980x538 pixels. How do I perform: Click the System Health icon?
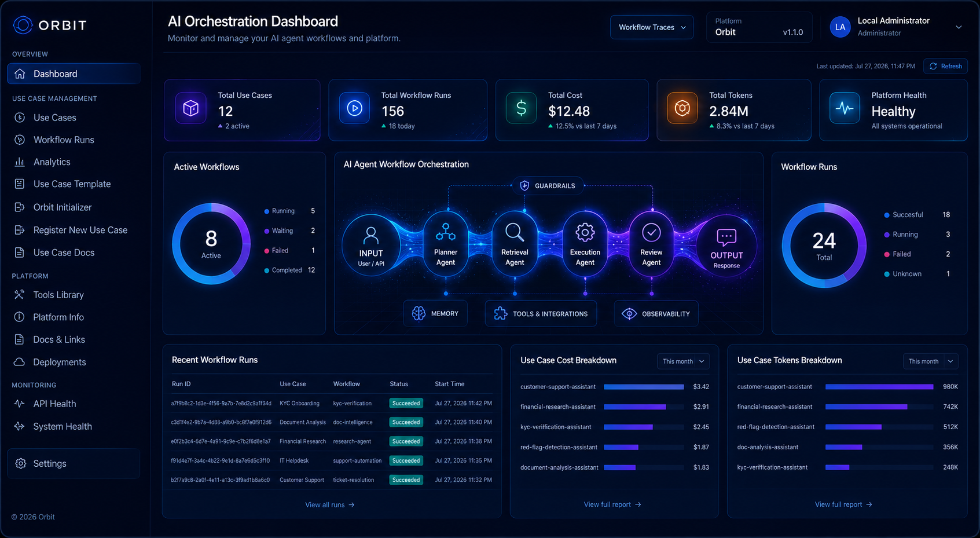(19, 426)
